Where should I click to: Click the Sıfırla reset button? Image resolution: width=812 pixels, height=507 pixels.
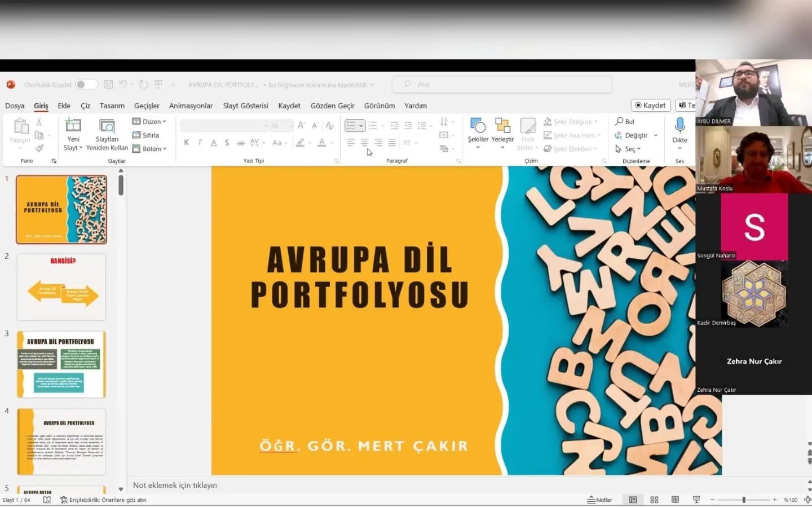pyautogui.click(x=145, y=135)
